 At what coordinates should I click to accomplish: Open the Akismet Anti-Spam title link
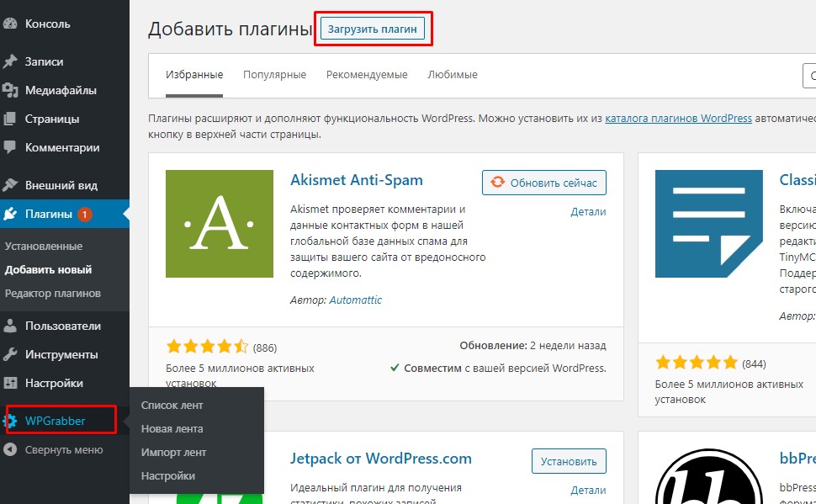coord(357,180)
